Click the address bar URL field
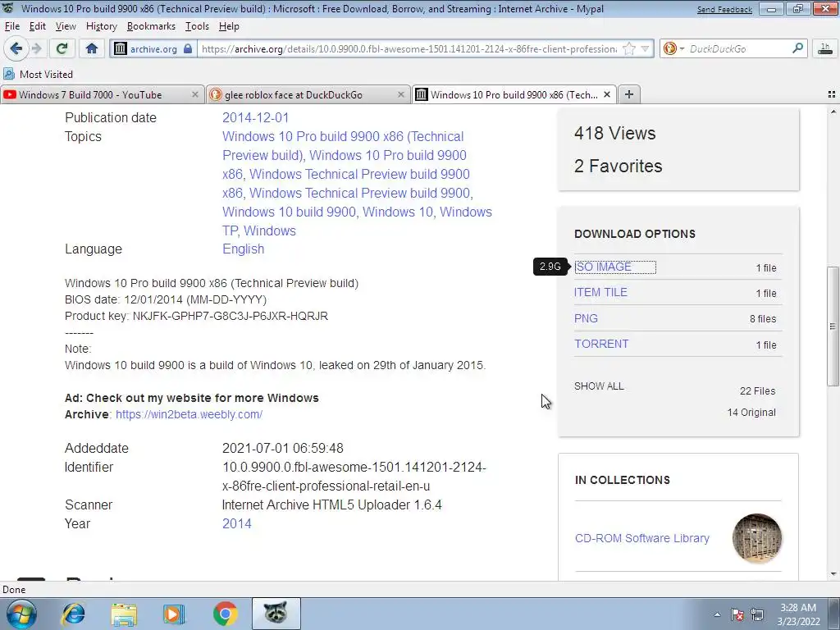The height and width of the screenshot is (630, 840). (409, 48)
